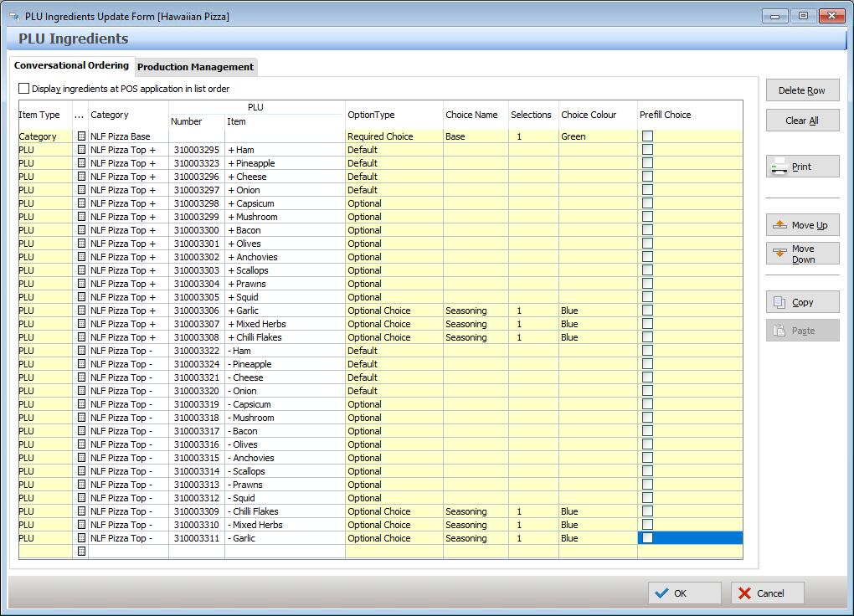Click lookup icon in empty last row
The height and width of the screenshot is (616, 854).
(x=81, y=552)
